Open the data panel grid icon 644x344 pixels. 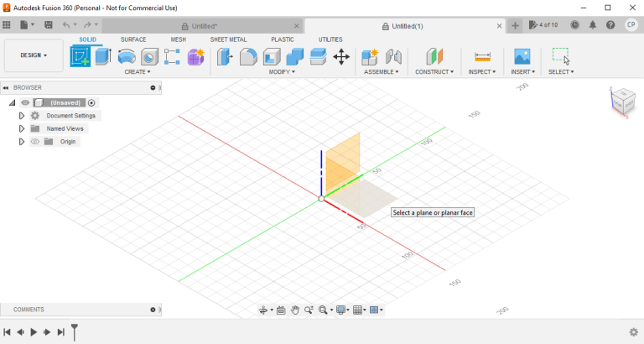pos(7,25)
